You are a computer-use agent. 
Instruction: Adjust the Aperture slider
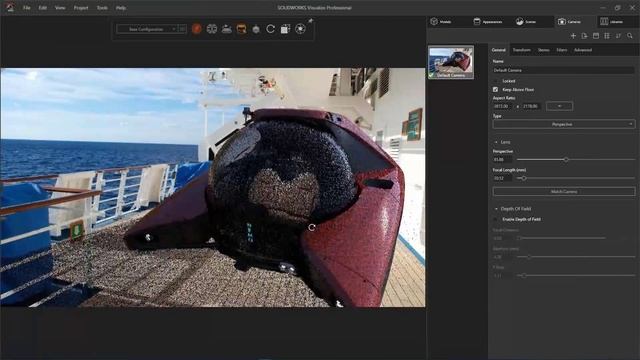coord(529,257)
